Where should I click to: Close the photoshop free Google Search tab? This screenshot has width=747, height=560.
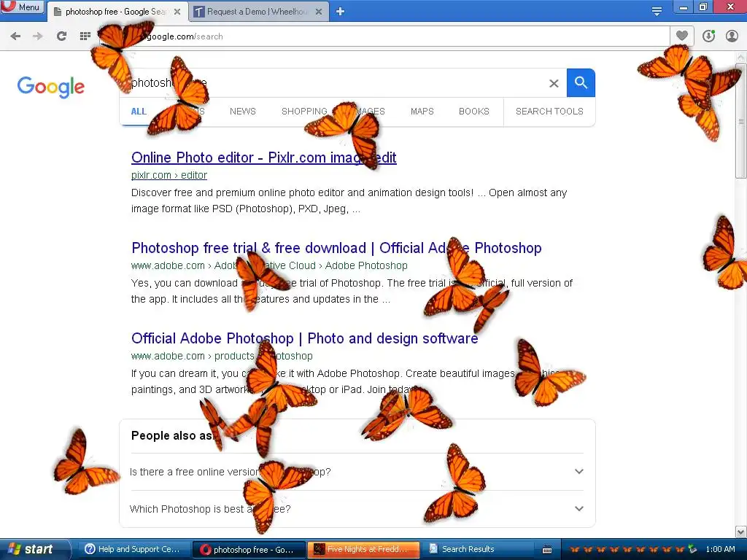[x=177, y=12]
